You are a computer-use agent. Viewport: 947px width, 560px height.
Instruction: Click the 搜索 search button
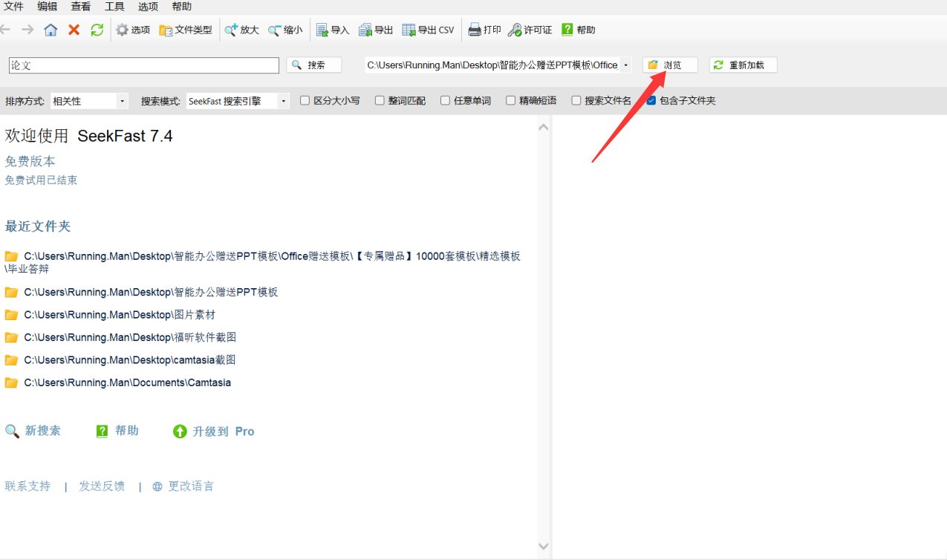pyautogui.click(x=314, y=65)
